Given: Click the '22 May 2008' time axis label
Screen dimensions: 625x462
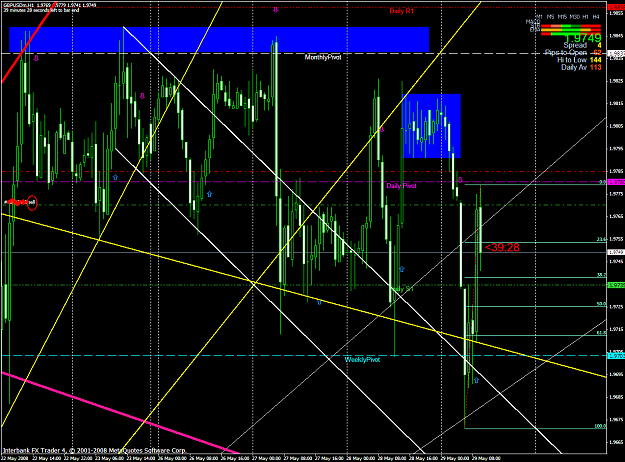Looking at the screenshot, I should click(x=14, y=458).
